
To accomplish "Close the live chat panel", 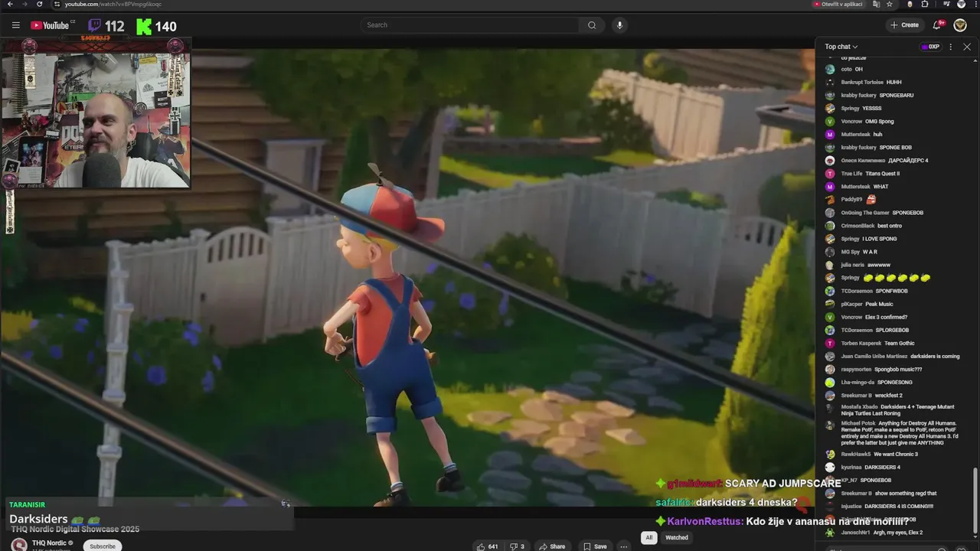I will coord(967,47).
